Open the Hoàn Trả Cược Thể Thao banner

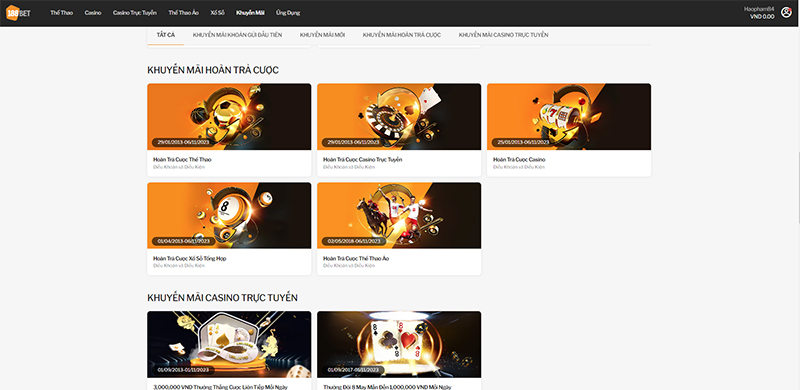click(229, 117)
